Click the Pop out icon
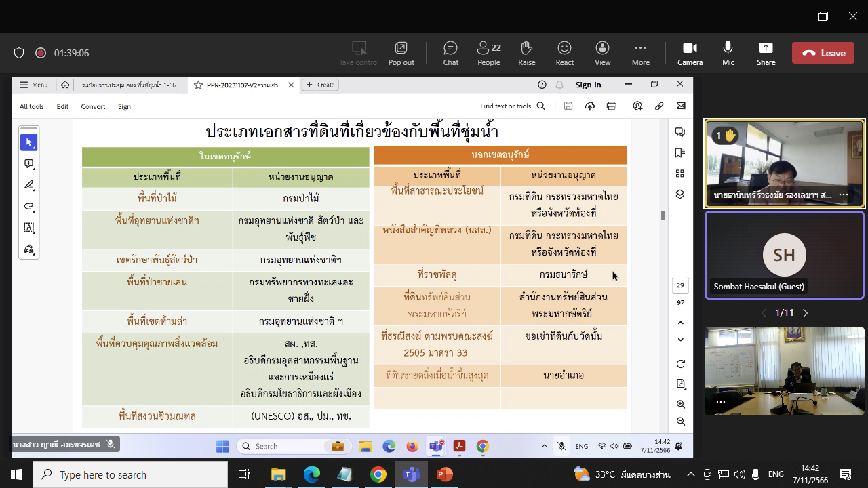 coord(401,53)
